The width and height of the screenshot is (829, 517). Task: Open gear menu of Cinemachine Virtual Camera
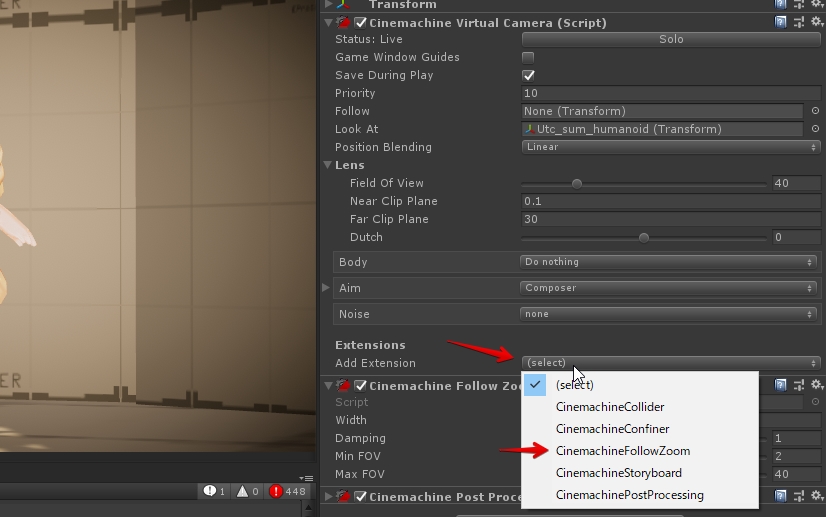(817, 22)
